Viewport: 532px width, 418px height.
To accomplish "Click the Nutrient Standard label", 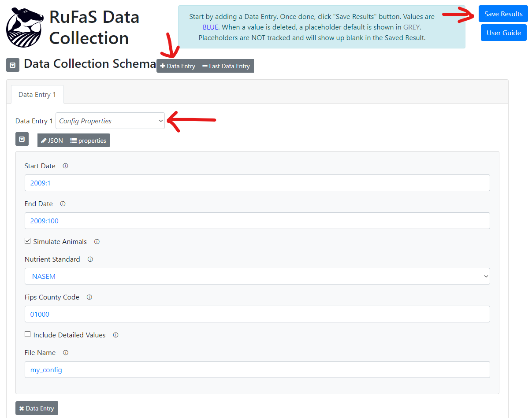I will coord(52,259).
